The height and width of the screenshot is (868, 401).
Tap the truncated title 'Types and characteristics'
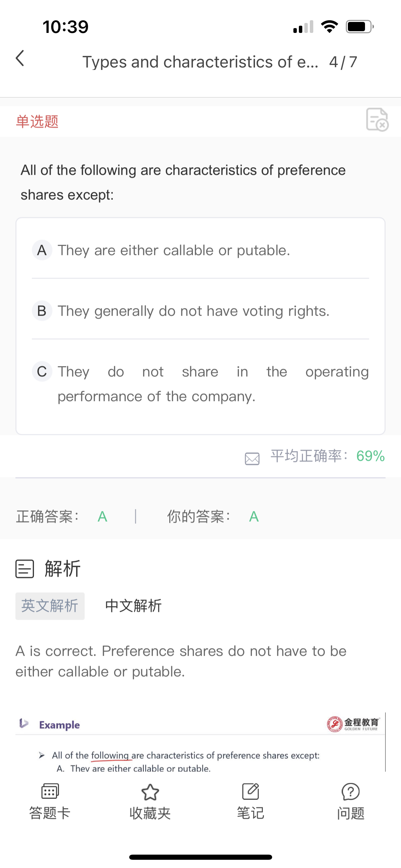tap(200, 62)
